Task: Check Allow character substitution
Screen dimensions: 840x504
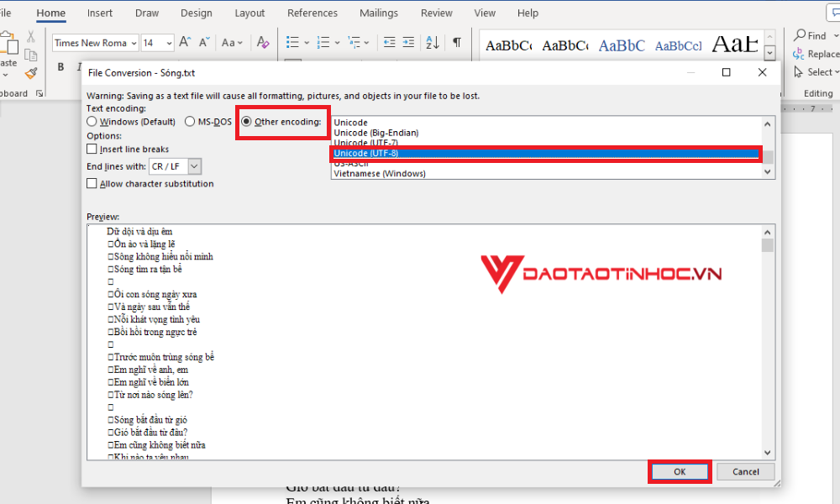Action: (x=92, y=183)
